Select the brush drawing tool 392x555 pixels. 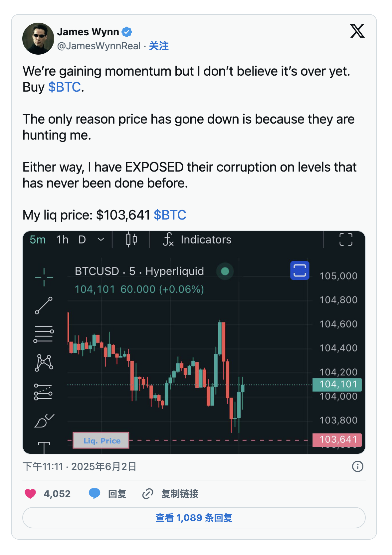(44, 421)
